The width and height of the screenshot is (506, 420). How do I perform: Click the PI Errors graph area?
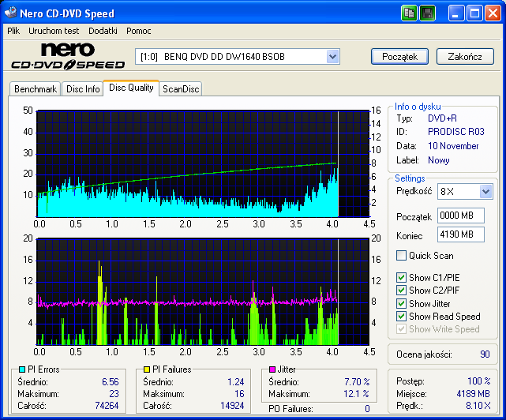(x=203, y=163)
